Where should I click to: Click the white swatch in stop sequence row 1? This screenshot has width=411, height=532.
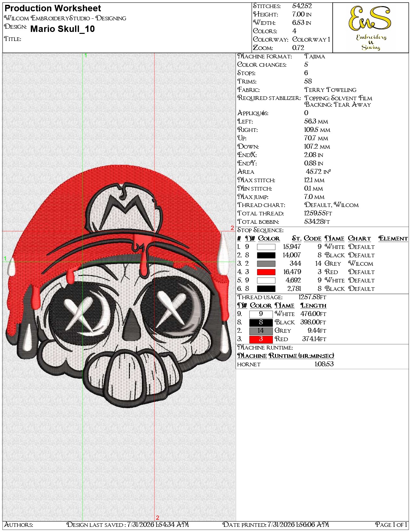click(x=266, y=247)
